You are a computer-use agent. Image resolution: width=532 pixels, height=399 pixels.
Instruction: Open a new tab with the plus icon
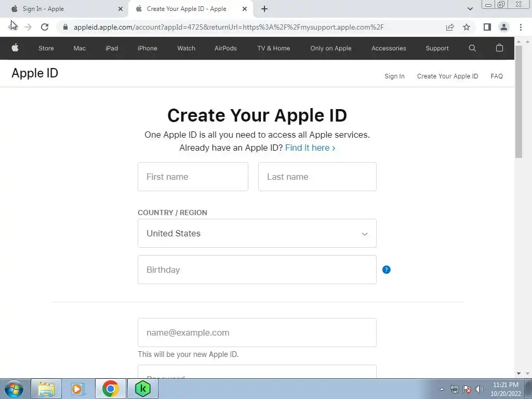[264, 9]
